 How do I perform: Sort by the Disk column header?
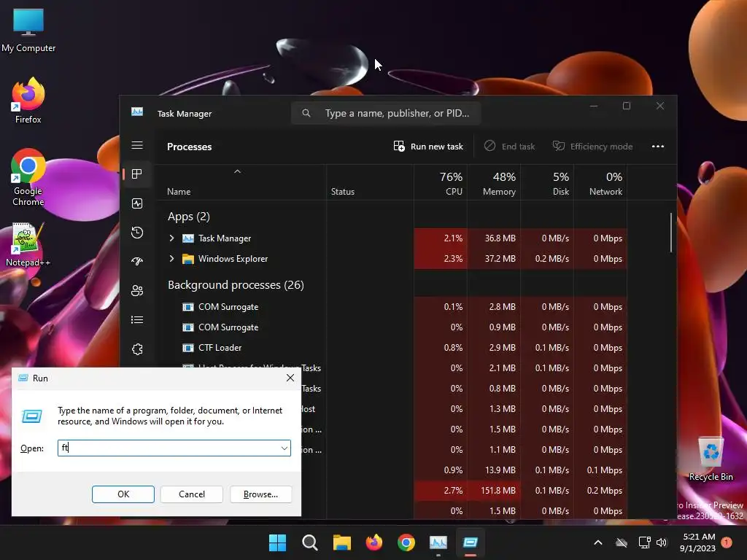tap(547, 184)
